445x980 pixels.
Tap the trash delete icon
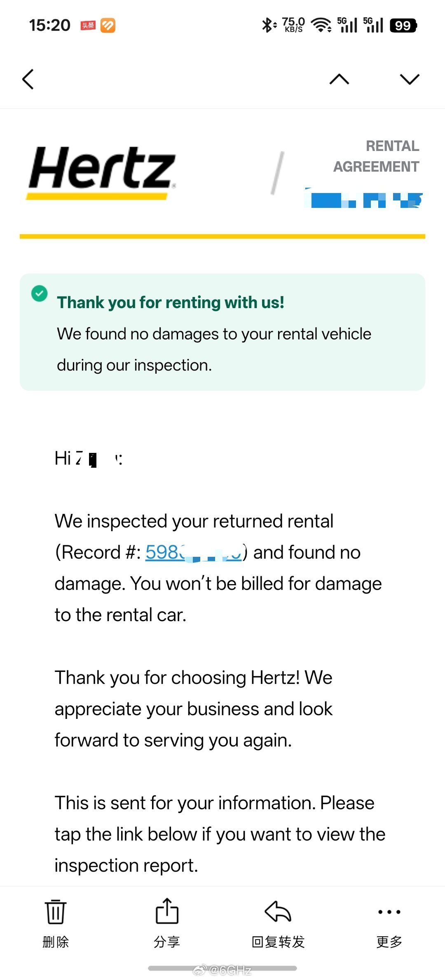pos(56,912)
